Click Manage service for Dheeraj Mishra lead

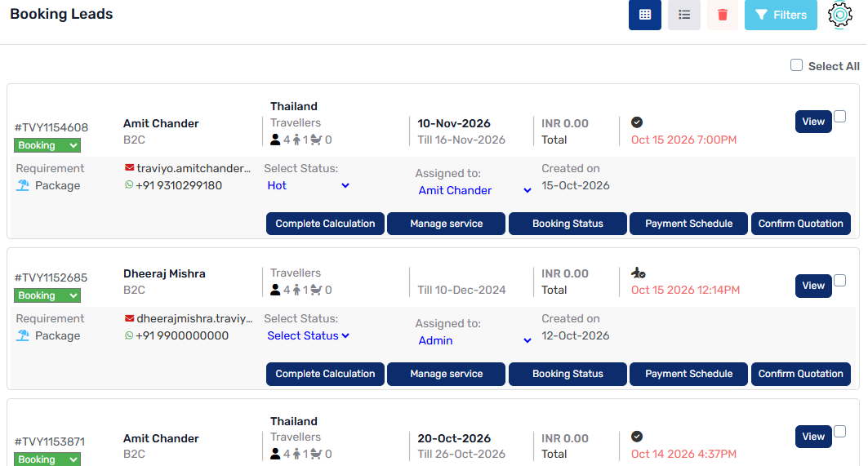coord(446,374)
